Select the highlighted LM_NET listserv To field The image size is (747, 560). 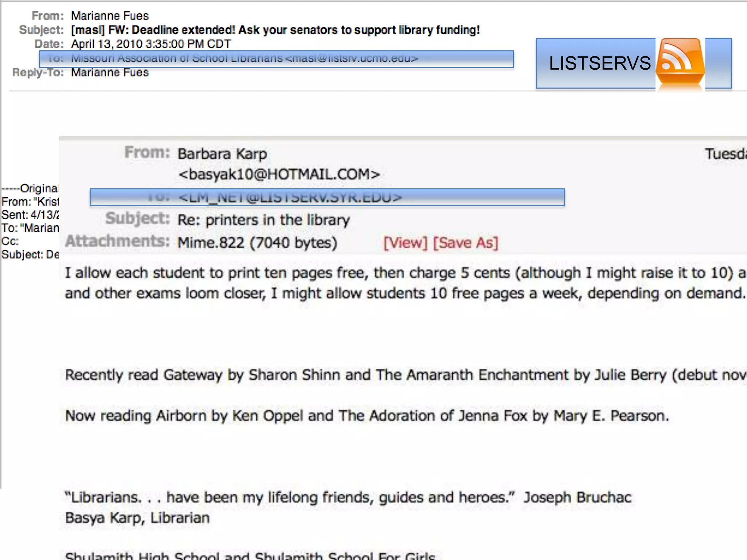327,197
